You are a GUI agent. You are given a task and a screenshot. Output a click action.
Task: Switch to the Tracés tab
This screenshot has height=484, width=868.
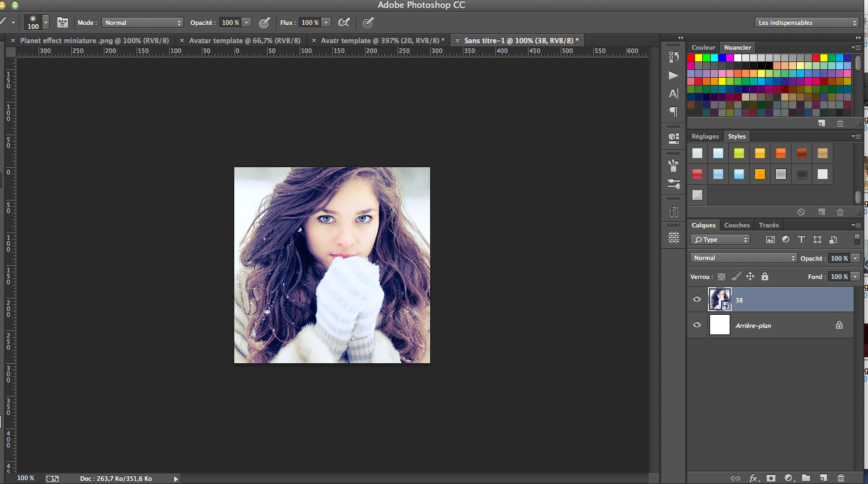click(769, 225)
